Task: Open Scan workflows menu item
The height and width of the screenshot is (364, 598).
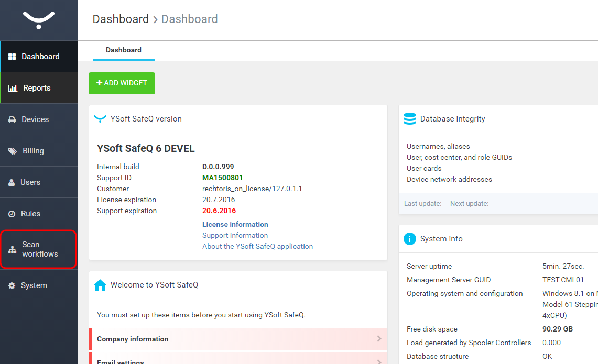Action: tap(40, 249)
